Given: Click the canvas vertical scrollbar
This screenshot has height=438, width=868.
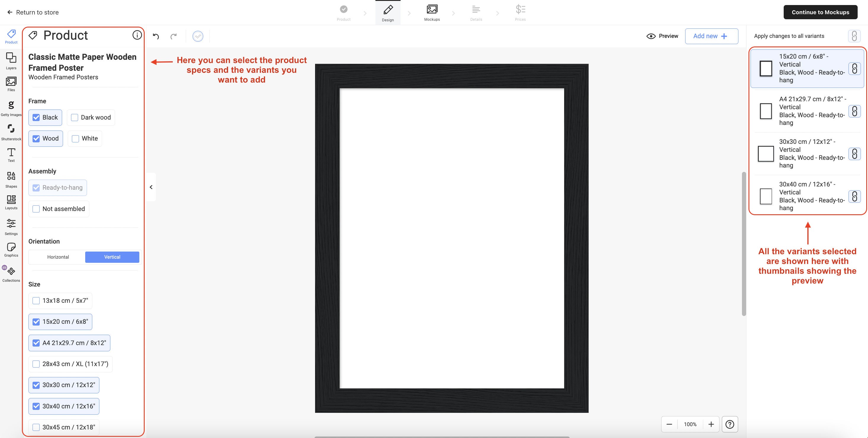Looking at the screenshot, I should pyautogui.click(x=744, y=244).
